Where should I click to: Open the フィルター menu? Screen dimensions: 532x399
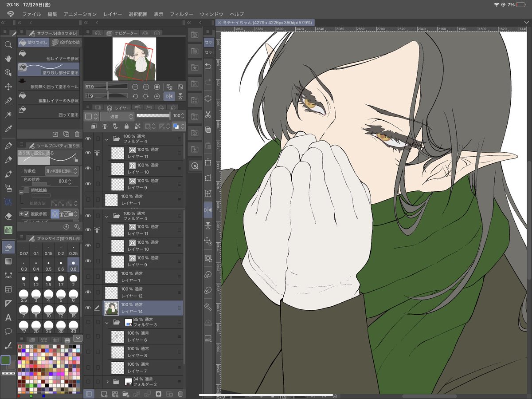click(182, 14)
